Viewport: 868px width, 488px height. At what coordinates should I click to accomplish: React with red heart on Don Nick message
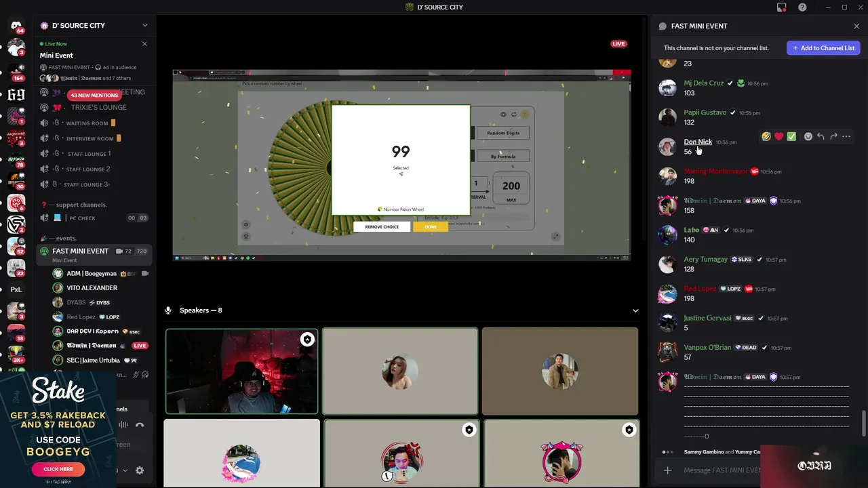[778, 137]
